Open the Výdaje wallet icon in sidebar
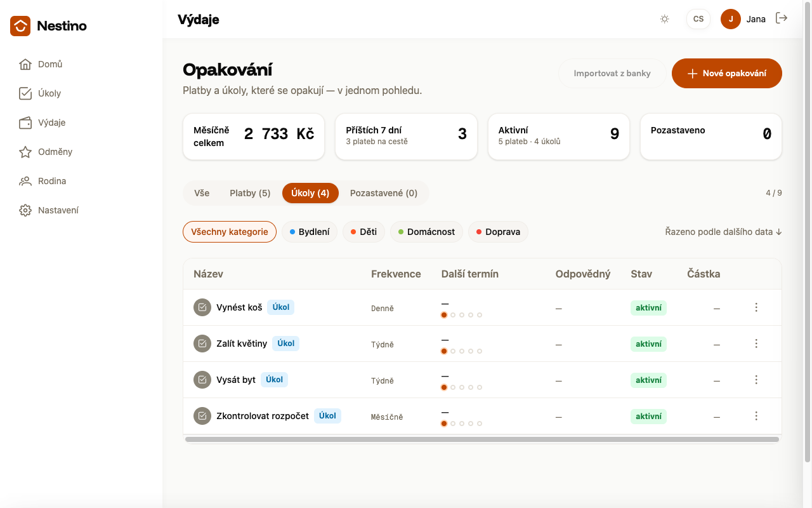Screen dimensions: 812x508 (25, 123)
